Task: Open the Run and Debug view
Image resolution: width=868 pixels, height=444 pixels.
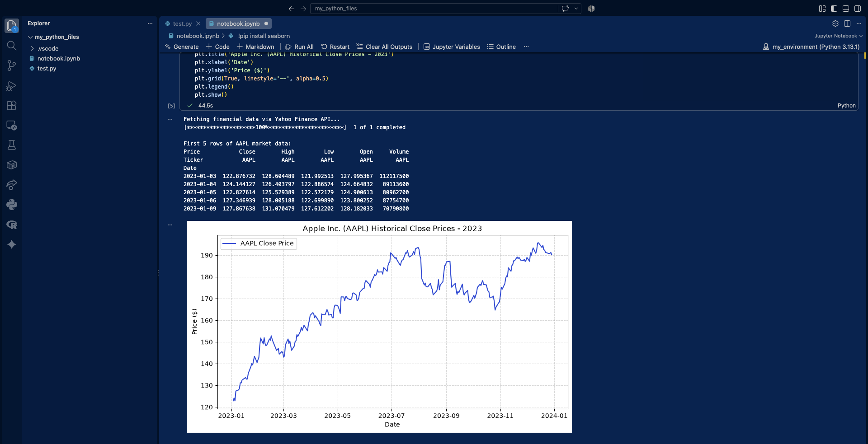Action: (12, 85)
